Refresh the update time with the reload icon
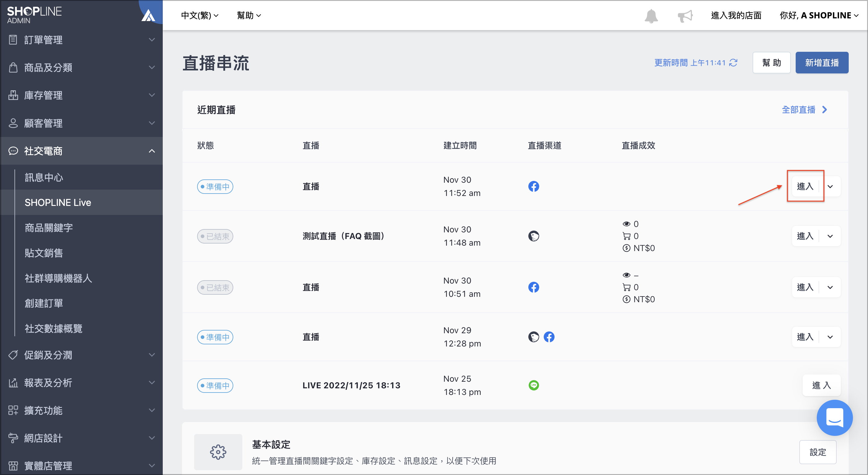Viewport: 868px width, 475px height. click(733, 63)
